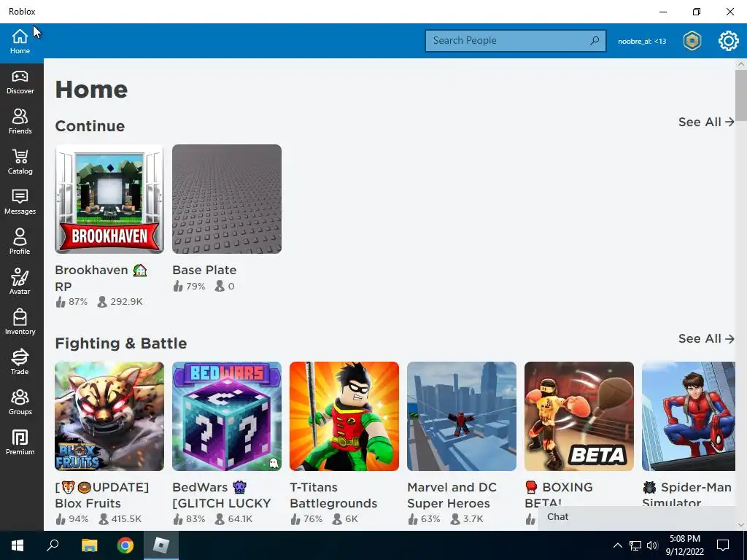The height and width of the screenshot is (560, 747).
Task: Open the Windows Start menu
Action: pyautogui.click(x=18, y=545)
